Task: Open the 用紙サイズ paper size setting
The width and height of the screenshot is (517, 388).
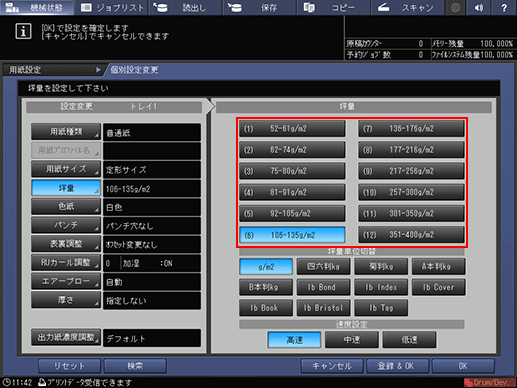Action: pyautogui.click(x=66, y=169)
